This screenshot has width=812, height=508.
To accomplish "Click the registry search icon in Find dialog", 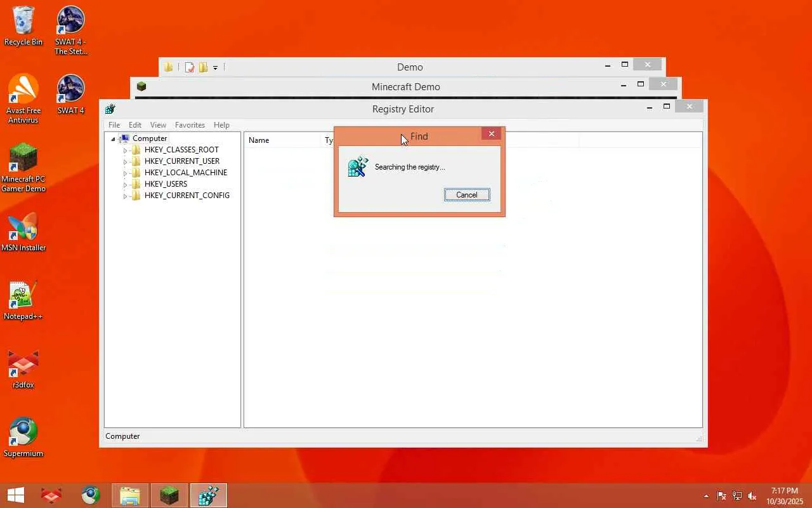I will (x=358, y=167).
